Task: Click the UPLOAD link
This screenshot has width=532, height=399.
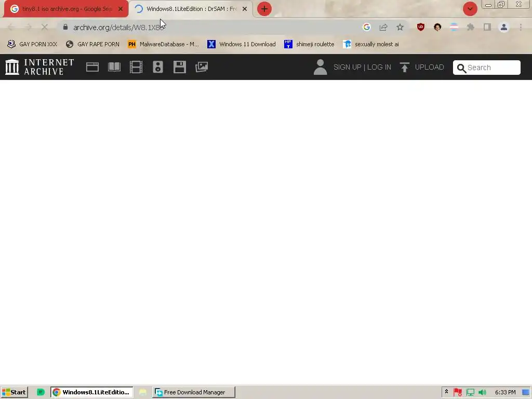Action: 429,67
